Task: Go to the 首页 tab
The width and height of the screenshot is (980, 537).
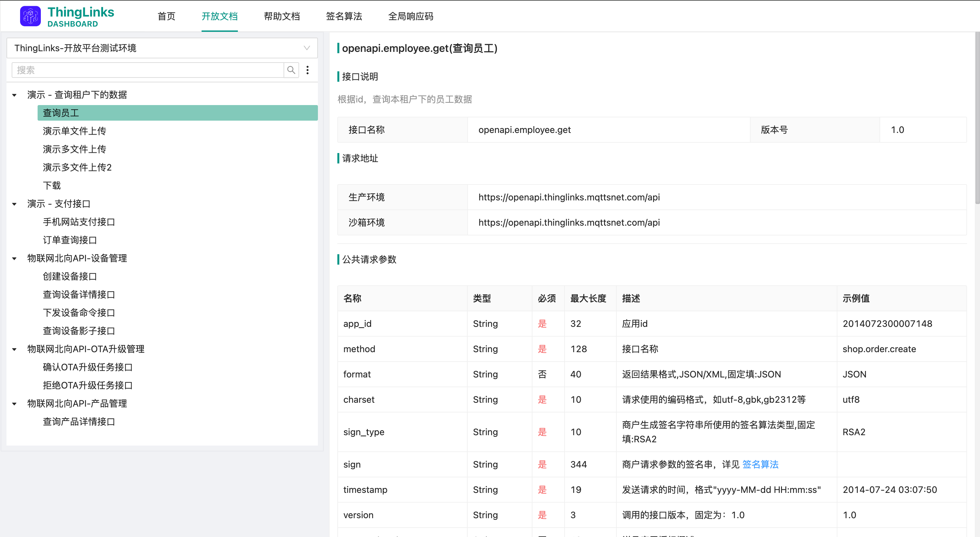Action: pos(167,16)
